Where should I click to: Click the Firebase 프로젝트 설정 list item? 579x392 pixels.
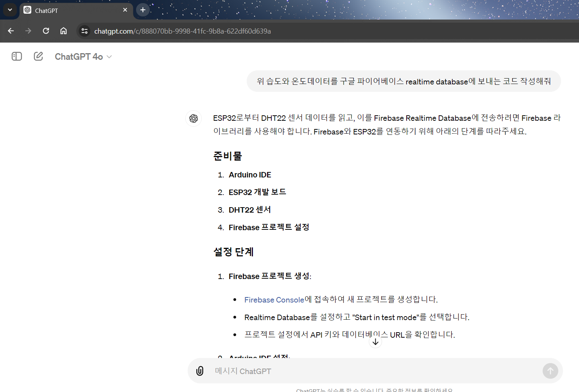tap(269, 227)
